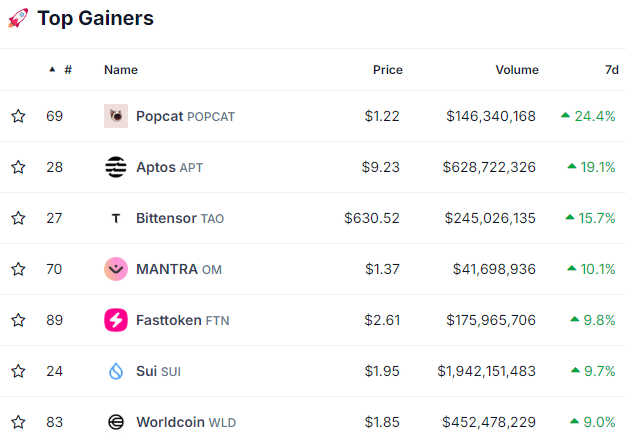626x447 pixels.
Task: Click the Fasttoken lightning logo icon
Action: tap(116, 320)
